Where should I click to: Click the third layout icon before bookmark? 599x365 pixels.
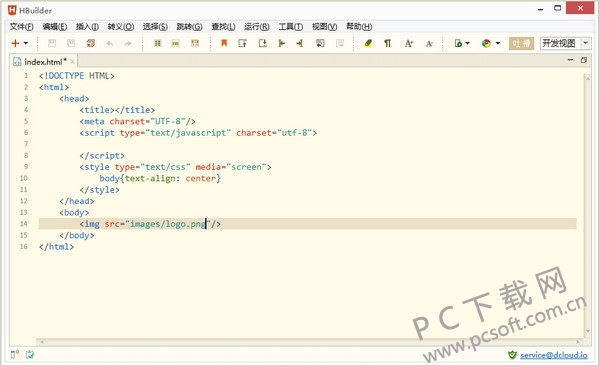(195, 43)
